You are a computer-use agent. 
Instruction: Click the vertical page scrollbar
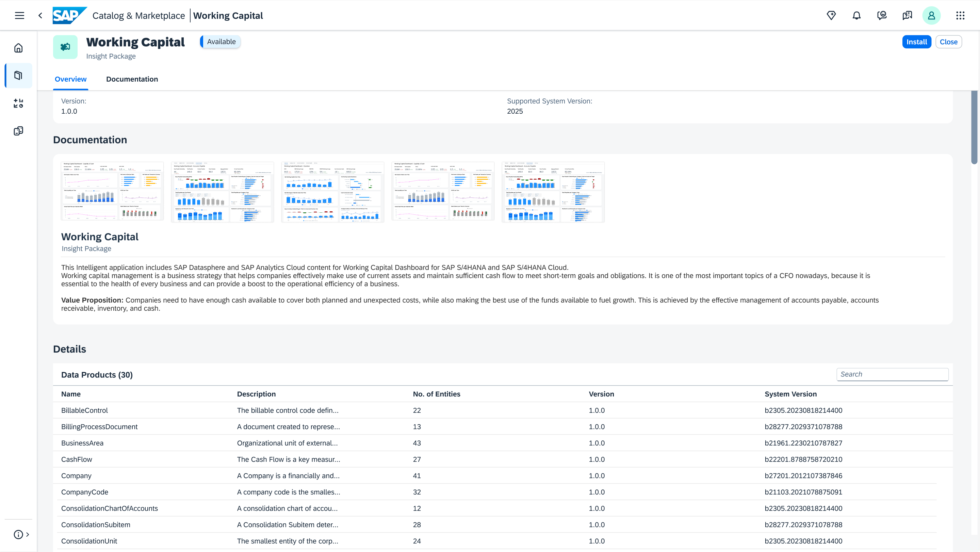tap(974, 127)
